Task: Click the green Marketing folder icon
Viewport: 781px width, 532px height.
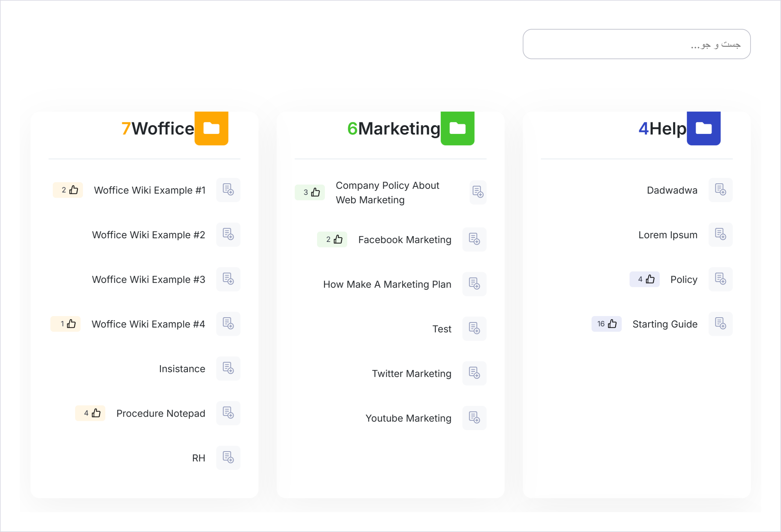Action: click(457, 128)
